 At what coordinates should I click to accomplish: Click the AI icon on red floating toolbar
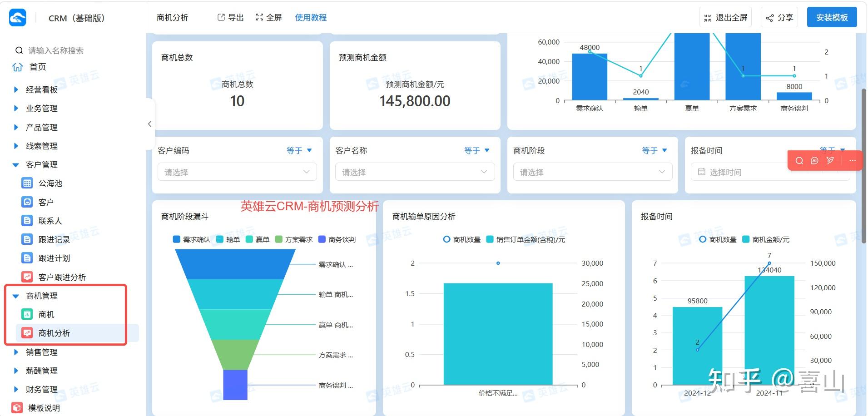click(814, 161)
